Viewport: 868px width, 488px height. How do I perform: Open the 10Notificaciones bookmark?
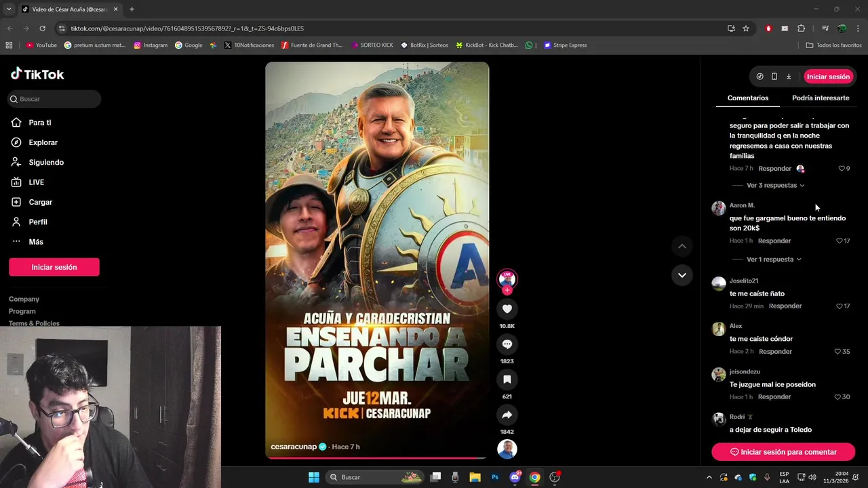249,45
